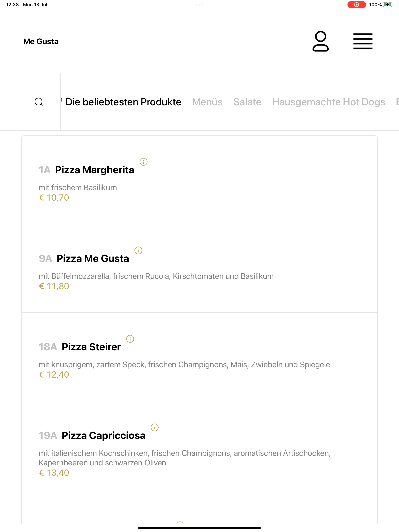Tap description 'mit frischem Basilikum'
This screenshot has width=399, height=532.
coord(78,188)
